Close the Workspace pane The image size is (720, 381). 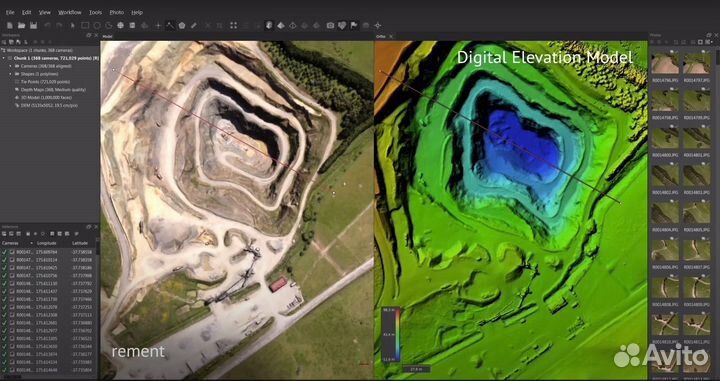pos(96,35)
